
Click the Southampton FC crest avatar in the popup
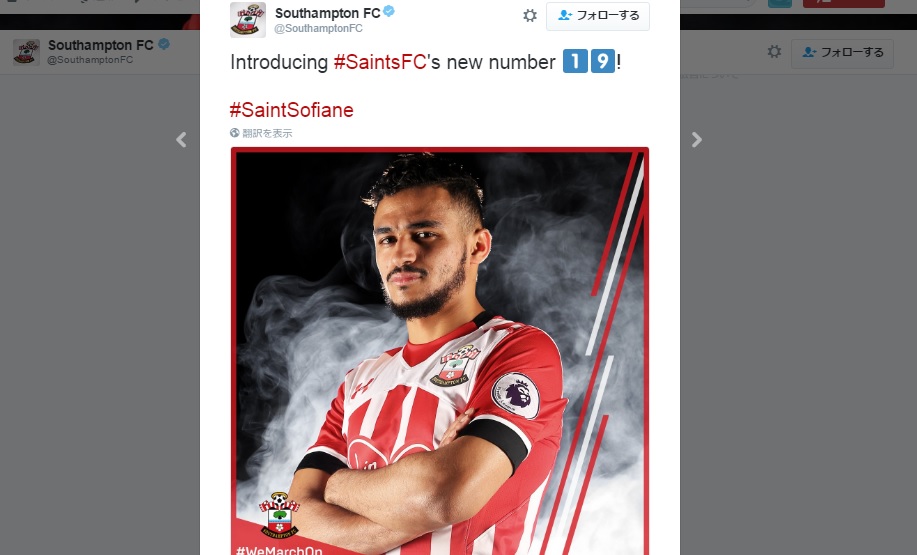[248, 20]
